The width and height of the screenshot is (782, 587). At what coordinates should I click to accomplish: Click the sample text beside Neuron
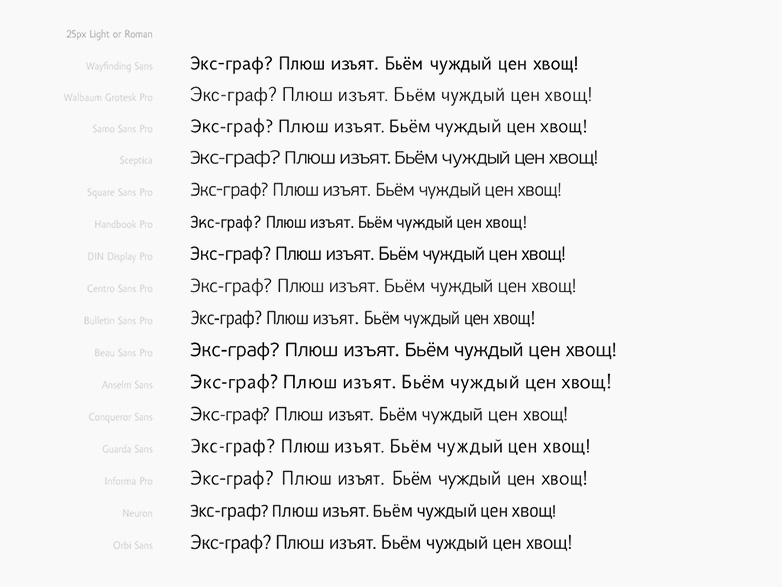[373, 512]
